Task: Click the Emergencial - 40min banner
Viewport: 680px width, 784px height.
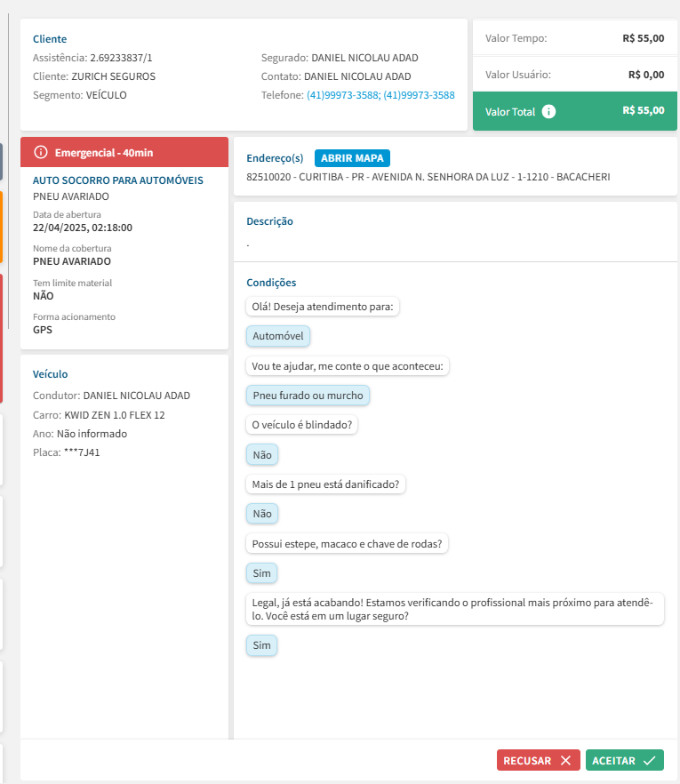Action: (x=124, y=152)
